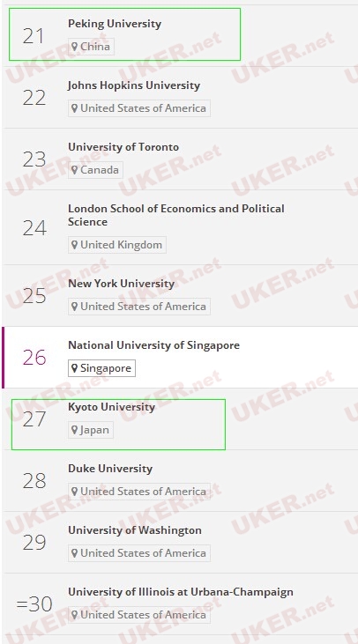Click the location pin beside Japan

[x=74, y=430]
